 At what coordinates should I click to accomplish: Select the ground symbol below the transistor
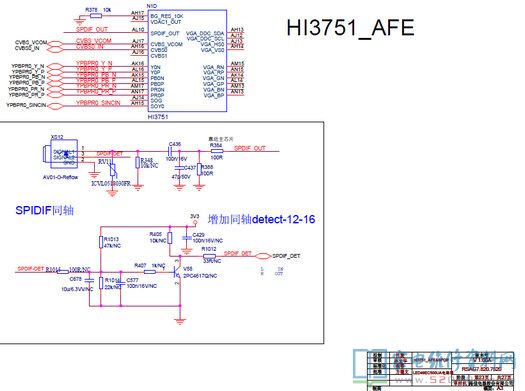tap(180, 322)
